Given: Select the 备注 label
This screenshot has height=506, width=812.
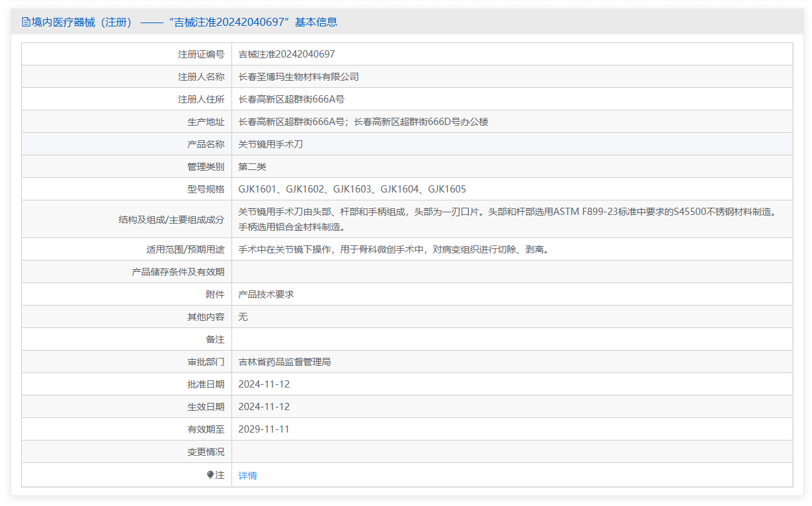Looking at the screenshot, I should (x=215, y=340).
